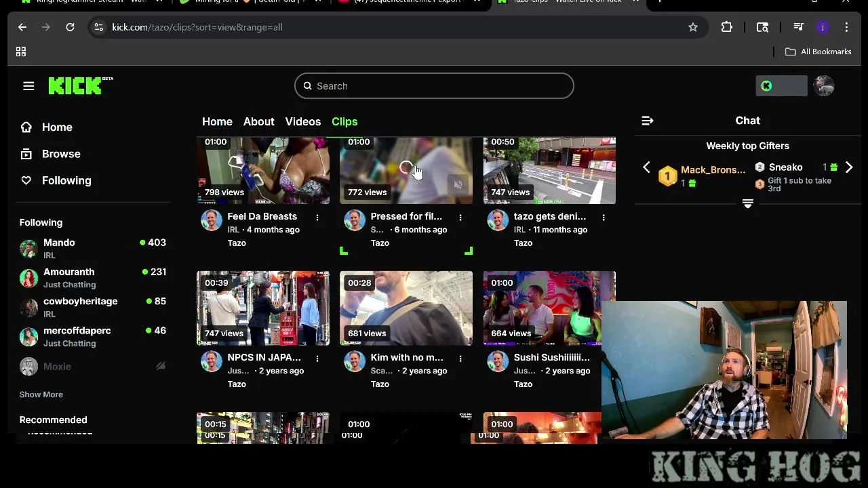Open options for Kim with no m... clip
This screenshot has height=488, width=868.
pos(460,358)
